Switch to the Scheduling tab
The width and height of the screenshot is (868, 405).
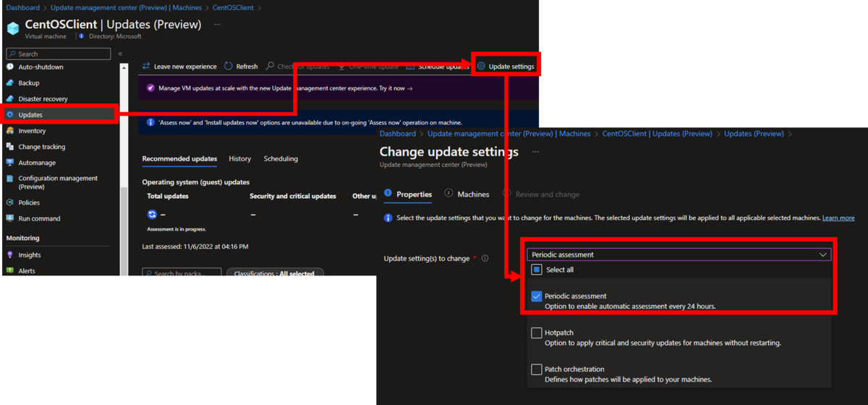[x=281, y=158]
